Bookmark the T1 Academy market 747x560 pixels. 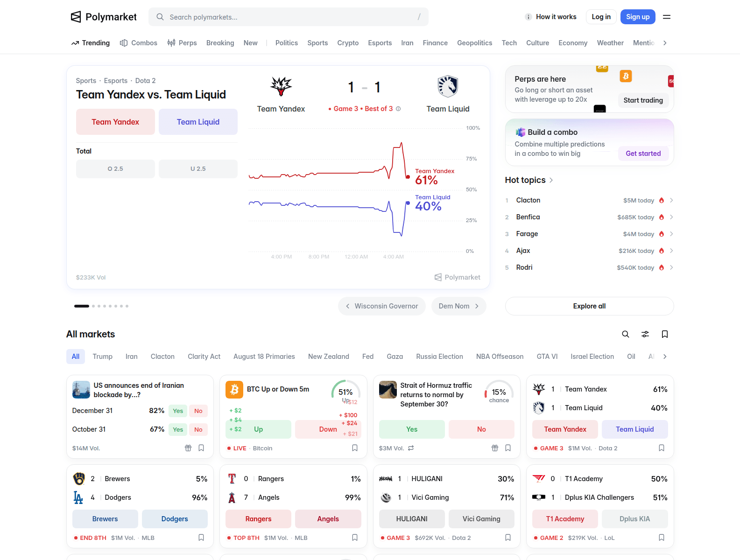coord(662,538)
